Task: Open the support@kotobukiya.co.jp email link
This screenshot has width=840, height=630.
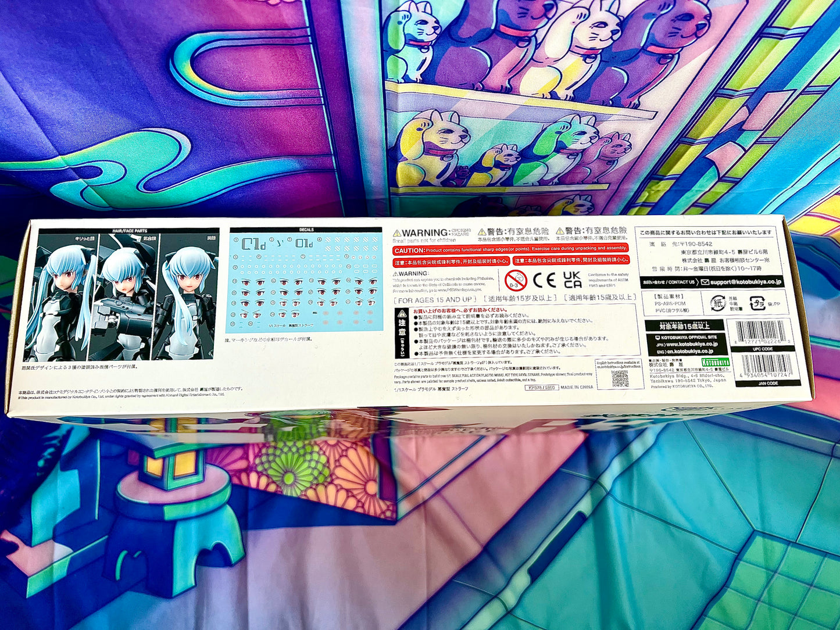Action: click(x=746, y=282)
